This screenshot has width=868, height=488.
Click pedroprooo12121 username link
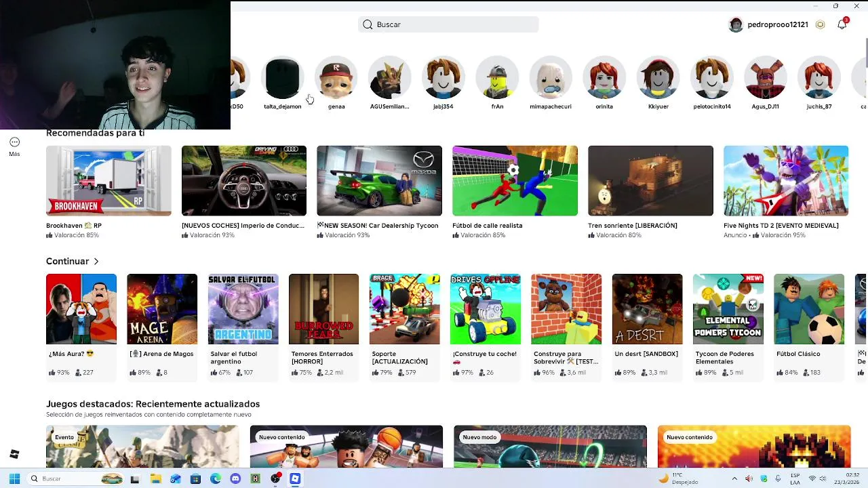[778, 24]
